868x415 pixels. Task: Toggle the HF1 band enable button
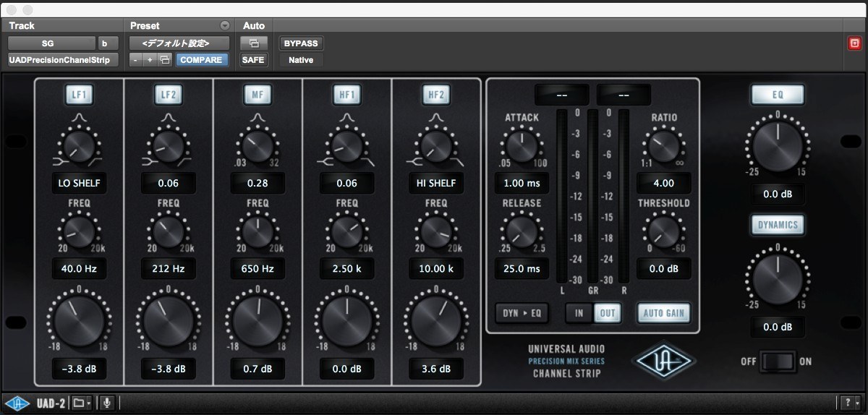pos(346,94)
